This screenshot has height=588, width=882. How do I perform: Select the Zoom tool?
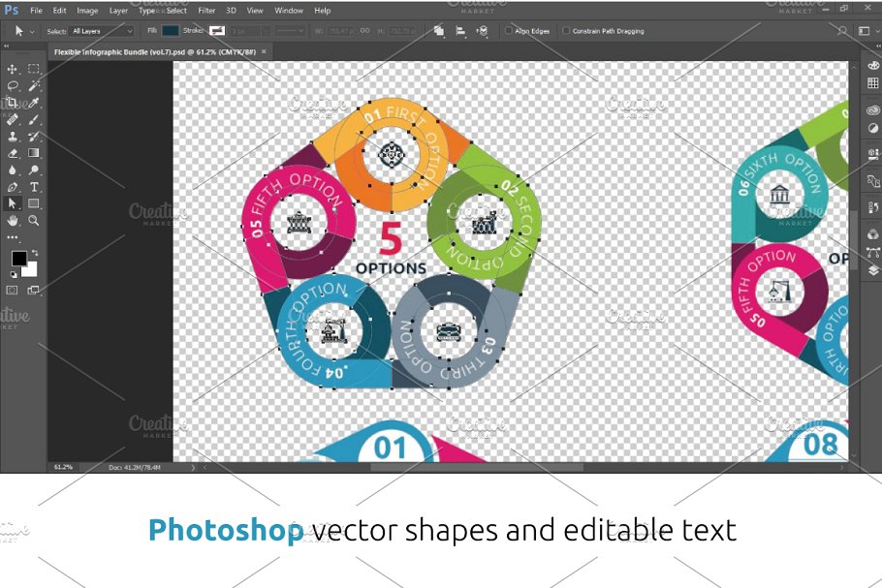click(x=33, y=220)
